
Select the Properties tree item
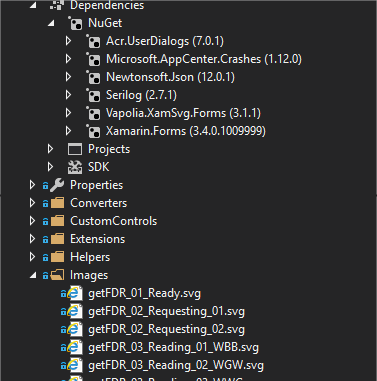point(97,185)
